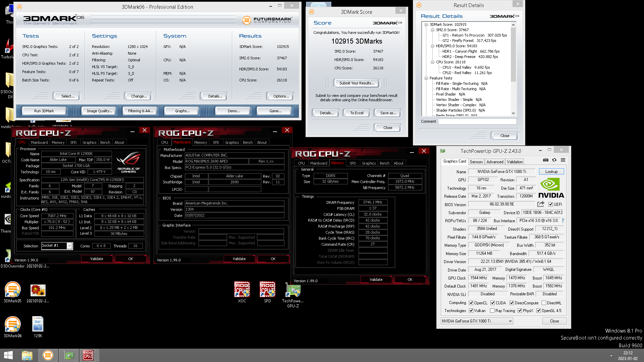Collapse Feature Tests tree node
Screen dimensions: 644x362
point(426,78)
